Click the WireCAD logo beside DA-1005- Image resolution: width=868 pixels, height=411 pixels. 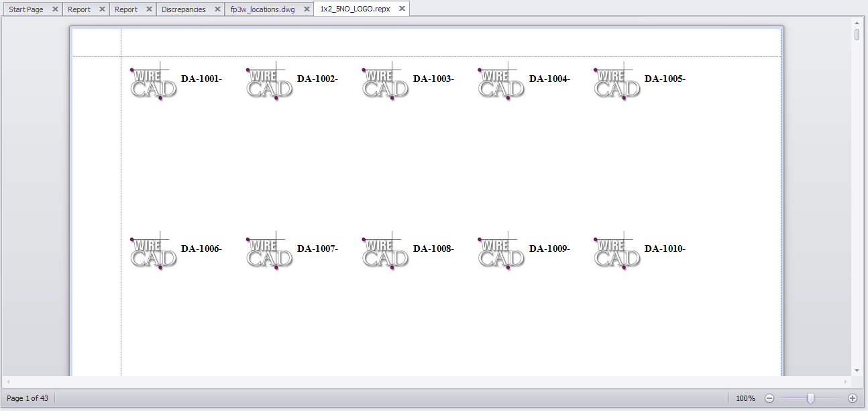point(617,81)
